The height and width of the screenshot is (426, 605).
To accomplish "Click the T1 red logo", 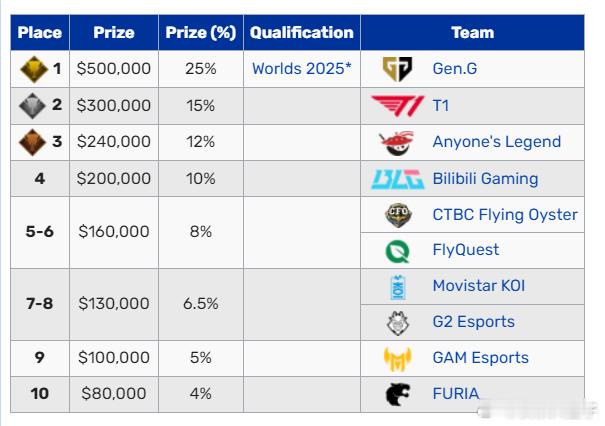I will pos(397,105).
